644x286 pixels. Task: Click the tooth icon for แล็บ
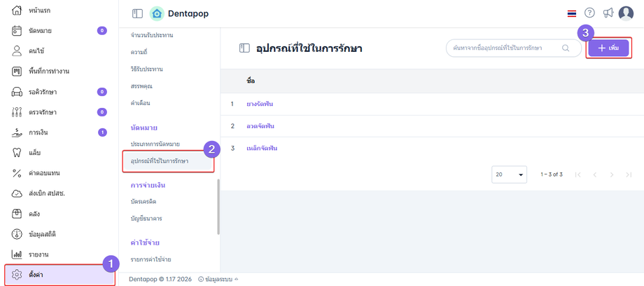(17, 153)
